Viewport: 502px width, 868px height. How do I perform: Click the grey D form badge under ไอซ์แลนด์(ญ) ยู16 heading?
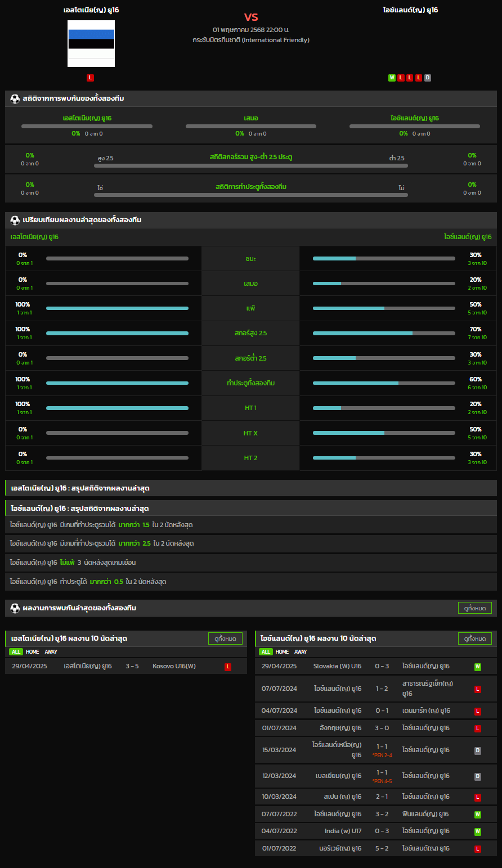click(x=428, y=78)
